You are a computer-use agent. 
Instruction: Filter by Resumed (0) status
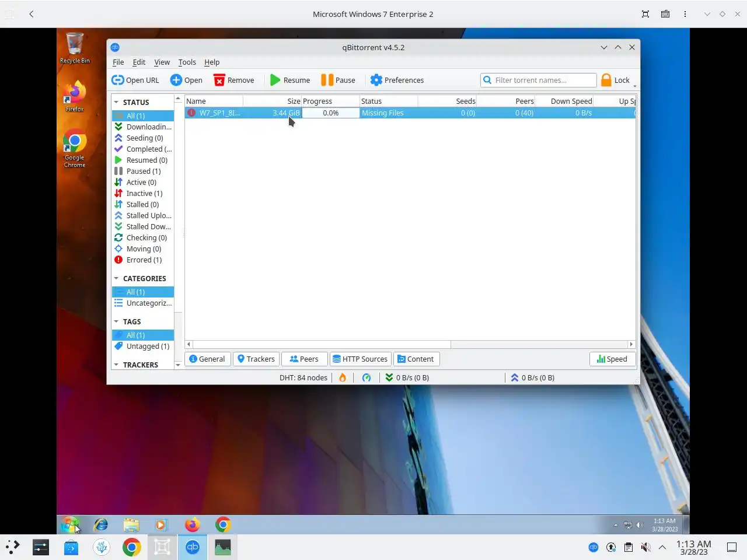click(x=143, y=160)
